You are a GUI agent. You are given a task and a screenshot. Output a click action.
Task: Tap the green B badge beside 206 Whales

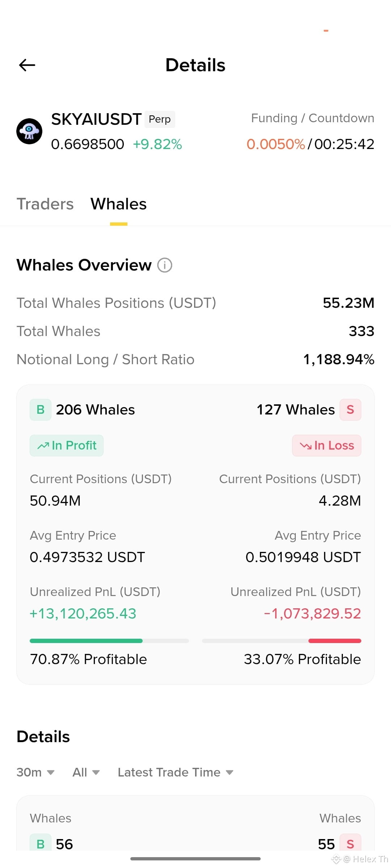point(41,410)
